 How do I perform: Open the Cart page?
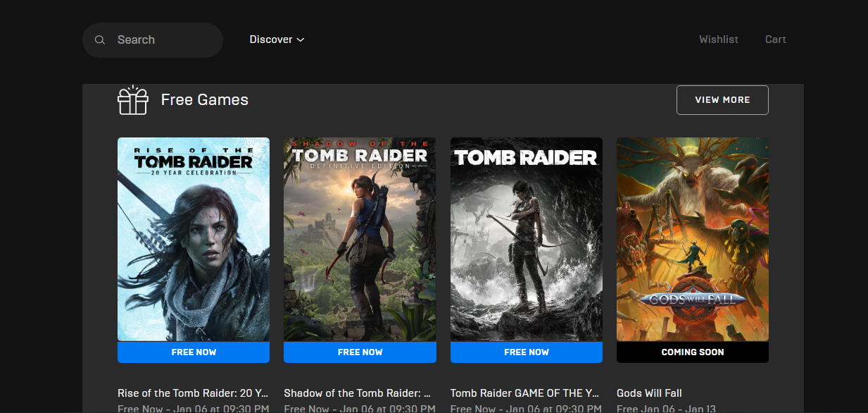point(776,39)
